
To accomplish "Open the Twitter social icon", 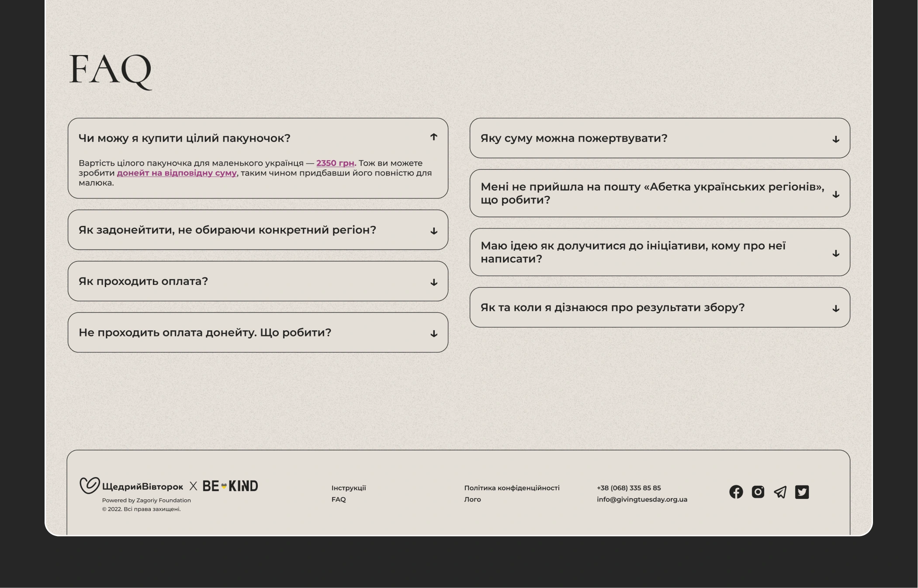I will click(802, 492).
